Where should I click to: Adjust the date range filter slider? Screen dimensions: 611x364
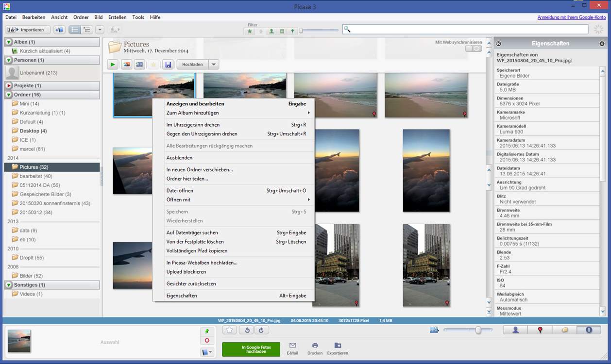pyautogui.click(x=301, y=31)
